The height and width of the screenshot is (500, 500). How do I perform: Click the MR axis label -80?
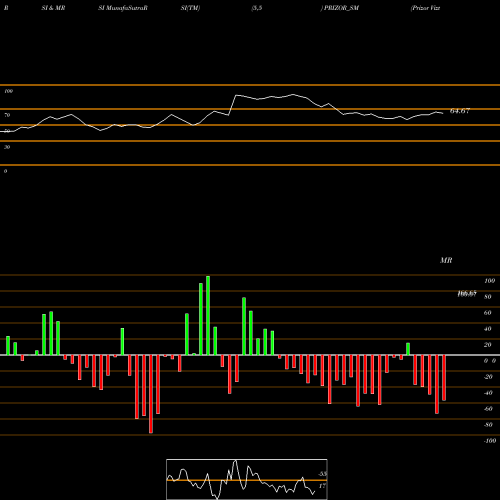(x=488, y=425)
